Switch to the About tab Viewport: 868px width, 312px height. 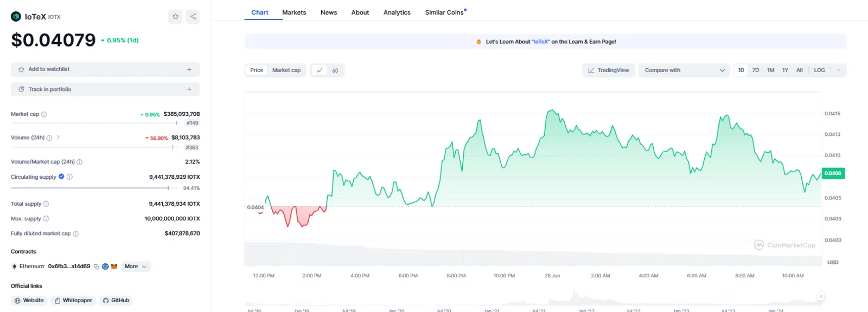[360, 12]
